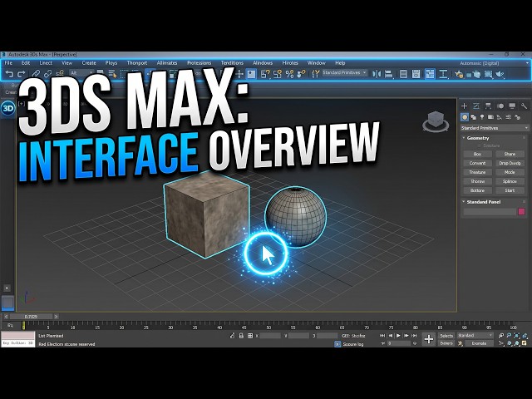Click the Redo arrow in the main toolbar

click(21, 74)
